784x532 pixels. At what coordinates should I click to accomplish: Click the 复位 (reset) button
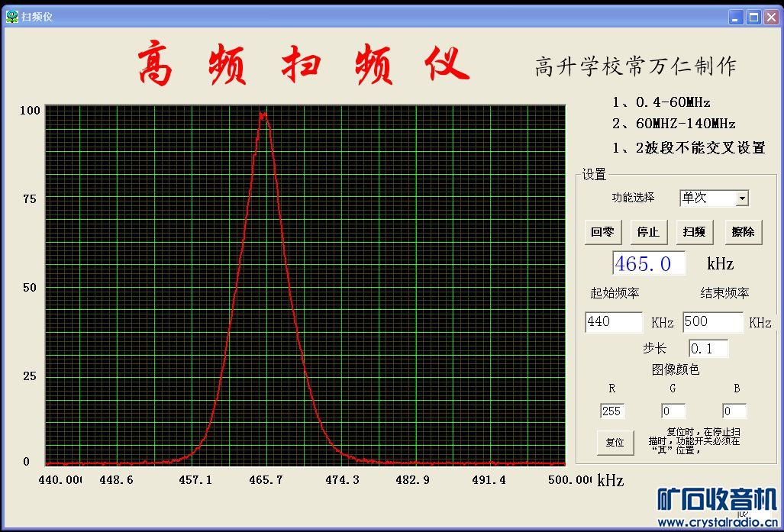(x=615, y=443)
